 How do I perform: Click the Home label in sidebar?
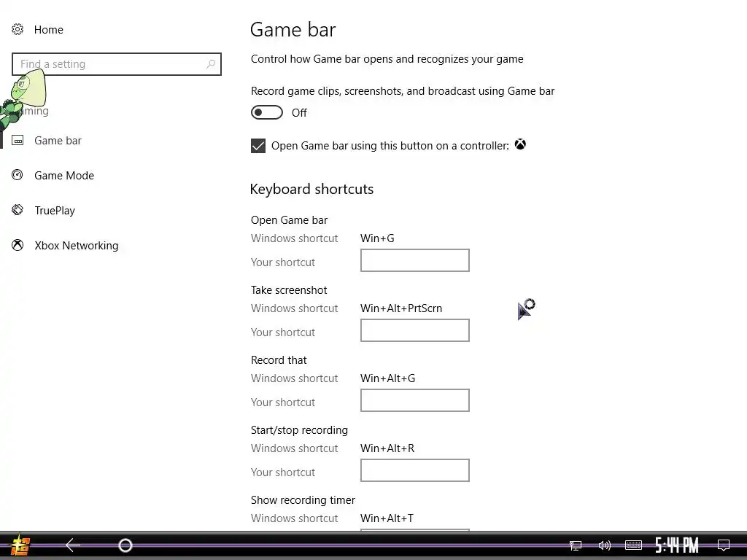coord(49,29)
